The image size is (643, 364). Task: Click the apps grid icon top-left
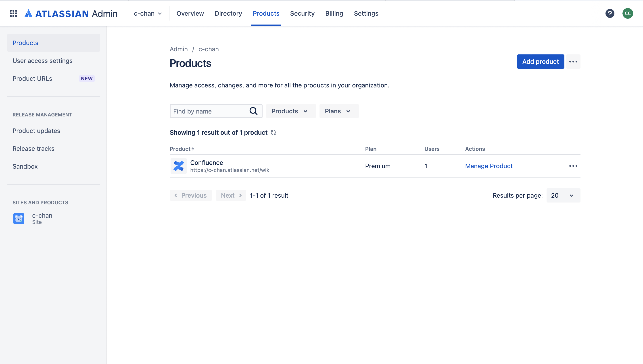[x=13, y=13]
